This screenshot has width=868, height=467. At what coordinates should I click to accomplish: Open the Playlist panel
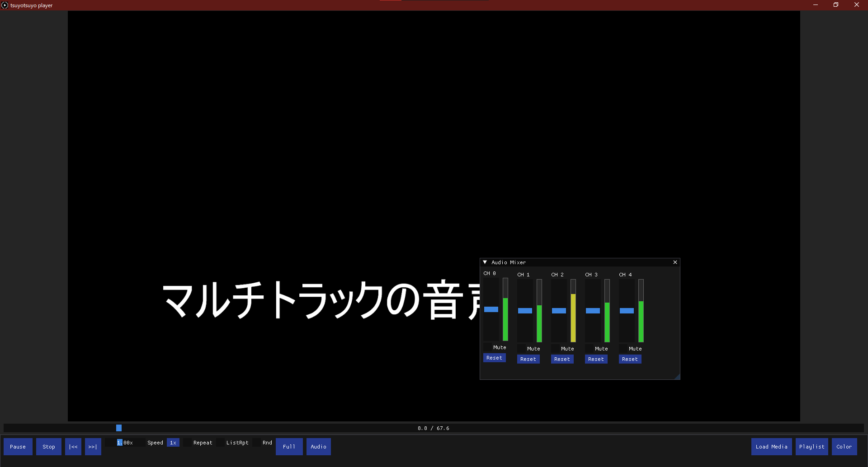coord(812,447)
